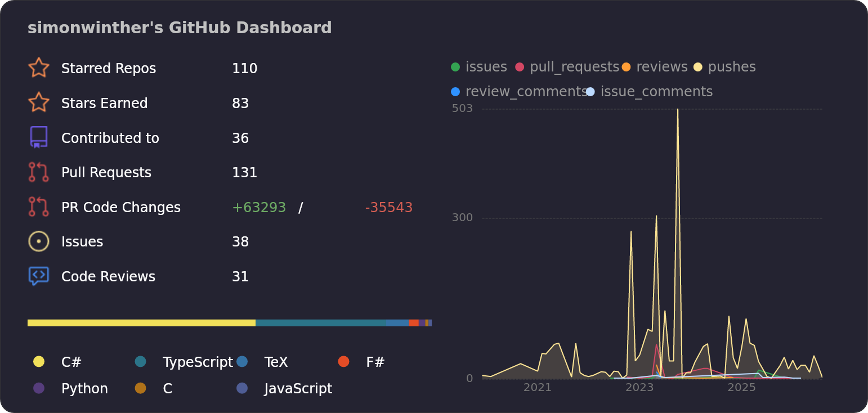
Task: Select the TeX blue language dot
Action: (242, 362)
